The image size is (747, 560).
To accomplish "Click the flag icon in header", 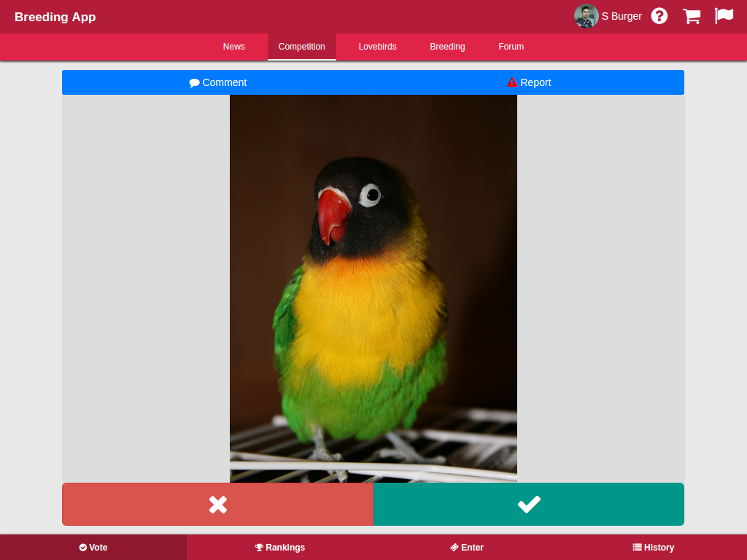I will coord(724,16).
